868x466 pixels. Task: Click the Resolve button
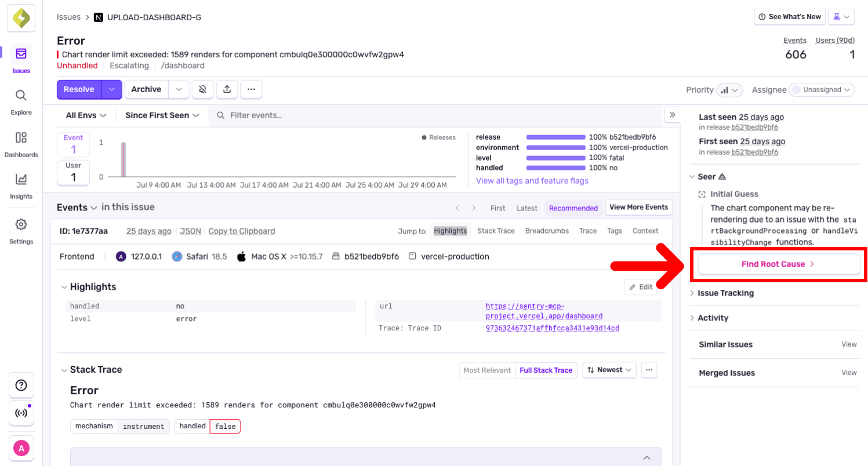pyautogui.click(x=79, y=89)
